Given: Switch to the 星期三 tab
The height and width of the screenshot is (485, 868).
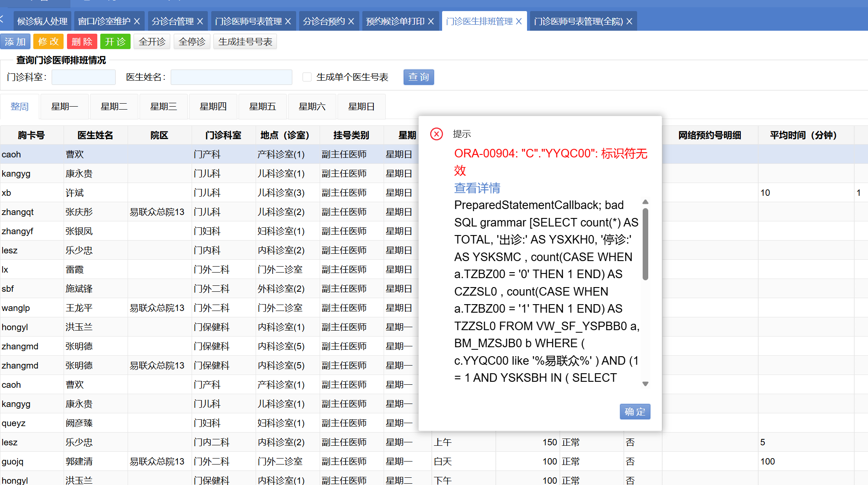Looking at the screenshot, I should [163, 107].
